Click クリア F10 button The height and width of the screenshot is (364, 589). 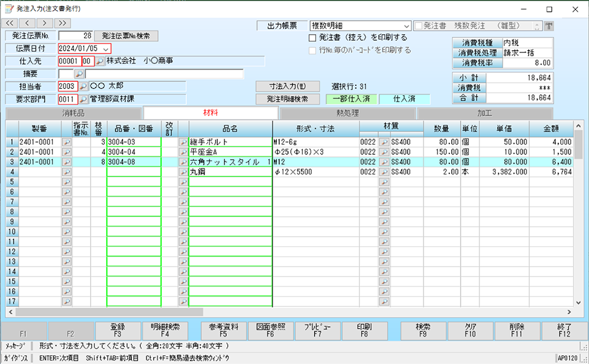coord(470,330)
